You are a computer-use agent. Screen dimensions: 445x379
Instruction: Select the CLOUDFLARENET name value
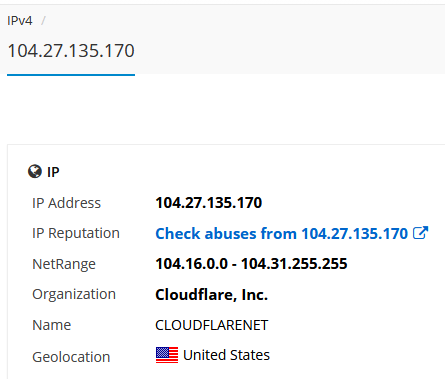point(212,325)
